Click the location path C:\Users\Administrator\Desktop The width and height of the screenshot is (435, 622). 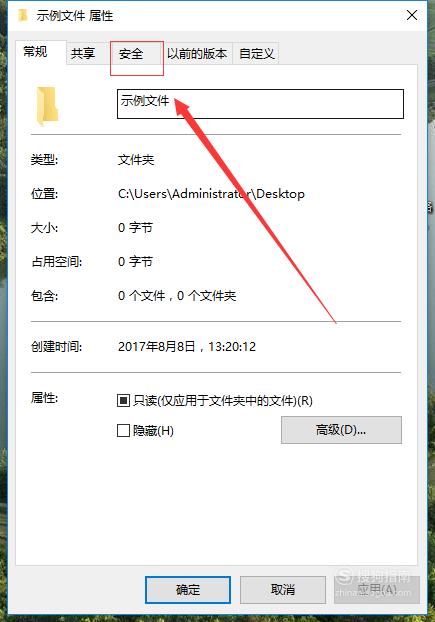pyautogui.click(x=211, y=194)
